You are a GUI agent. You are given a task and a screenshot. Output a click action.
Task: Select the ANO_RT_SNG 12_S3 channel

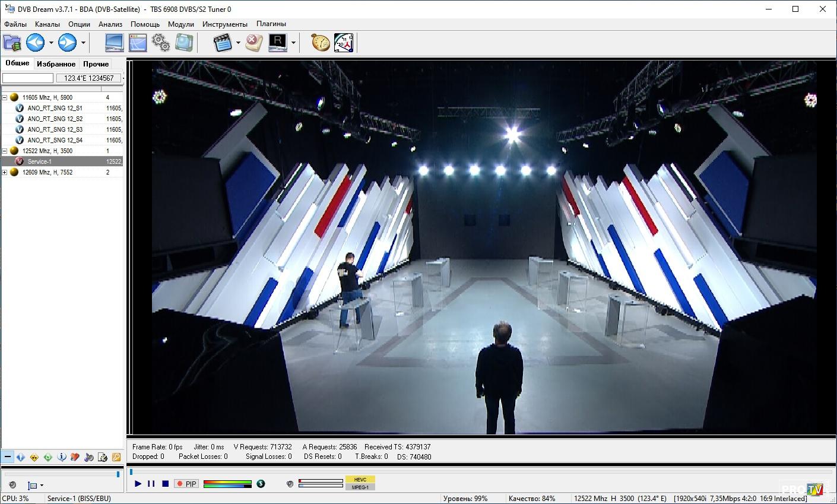[55, 129]
